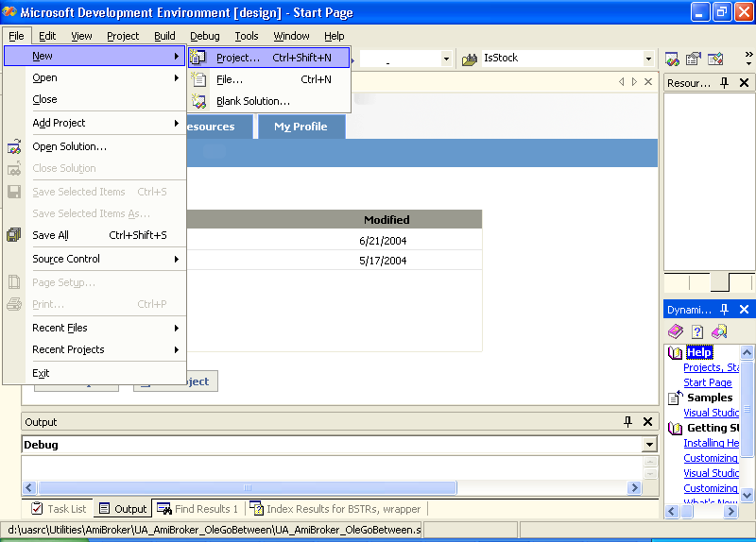Close the Output panel
The width and height of the screenshot is (756, 542).
[x=647, y=422]
